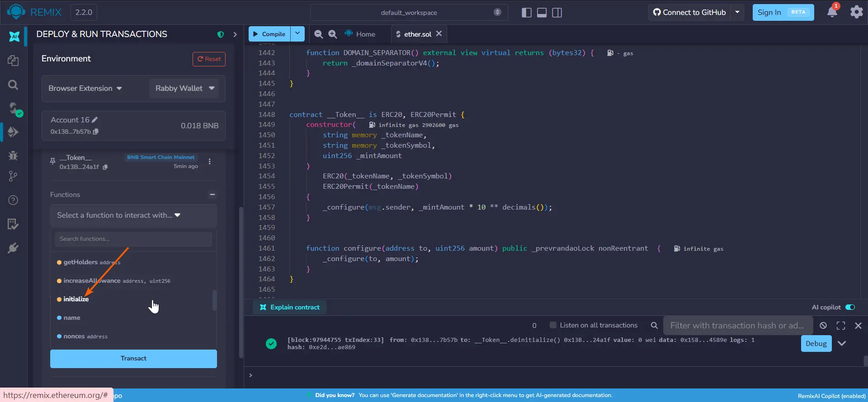This screenshot has width=868, height=402.
Task: Maximize the terminal panel icon
Action: click(x=841, y=326)
